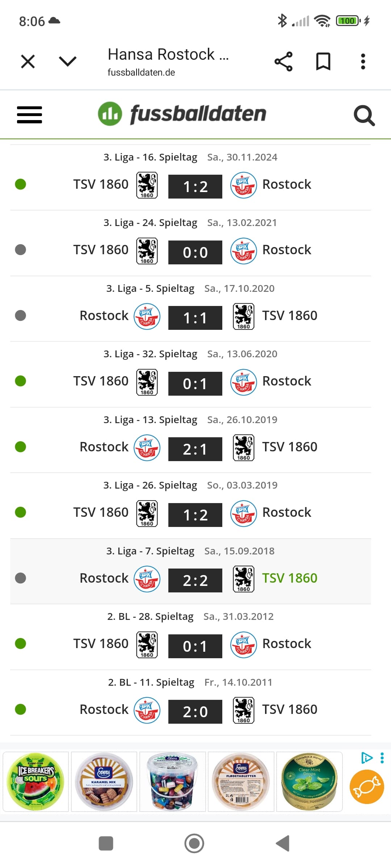The width and height of the screenshot is (391, 868).
Task: Open the three-dot browser options menu
Action: pyautogui.click(x=363, y=61)
